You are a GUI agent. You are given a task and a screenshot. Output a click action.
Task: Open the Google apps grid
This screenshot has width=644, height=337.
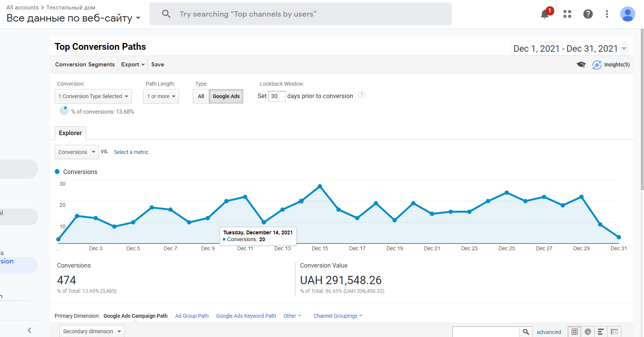(567, 14)
